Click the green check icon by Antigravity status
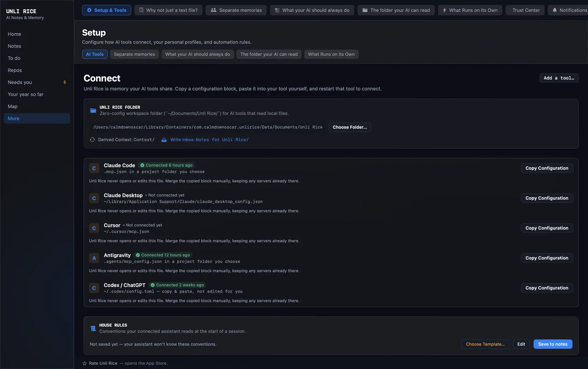This screenshot has width=588, height=369. 138,255
